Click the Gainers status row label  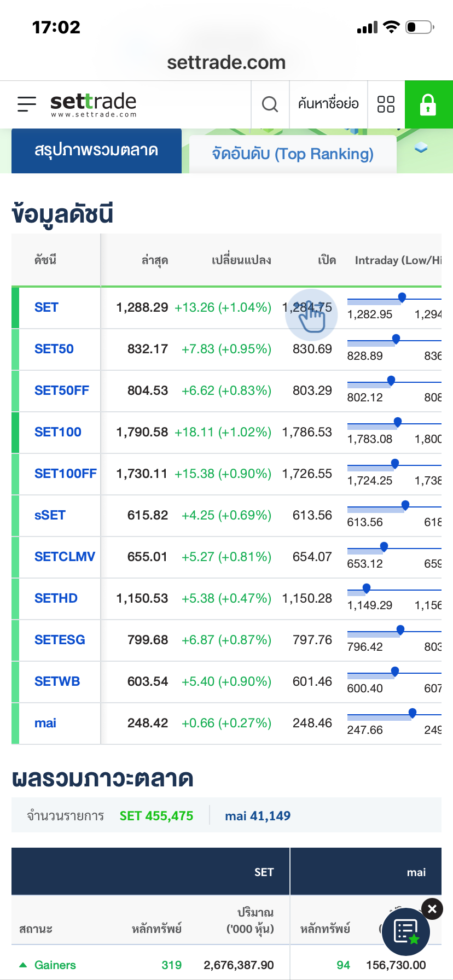pyautogui.click(x=55, y=965)
